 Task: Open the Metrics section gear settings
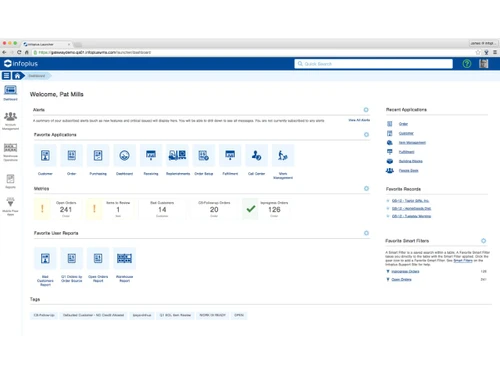pyautogui.click(x=366, y=189)
